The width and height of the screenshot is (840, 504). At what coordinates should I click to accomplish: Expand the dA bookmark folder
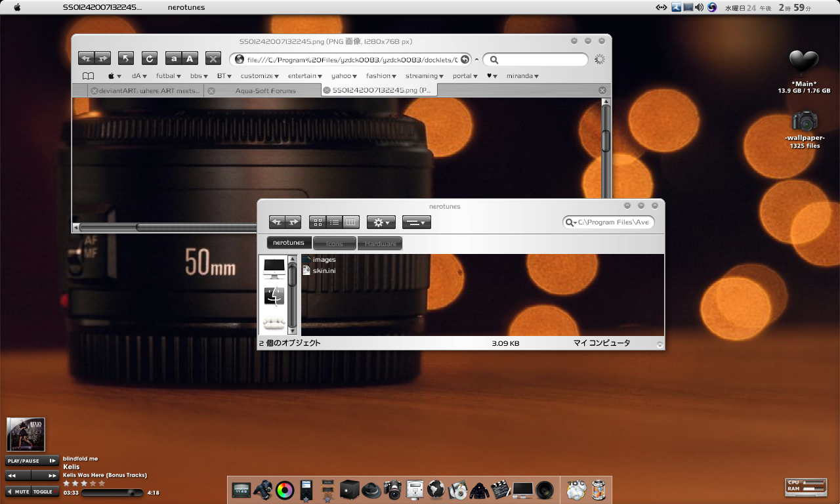[139, 76]
